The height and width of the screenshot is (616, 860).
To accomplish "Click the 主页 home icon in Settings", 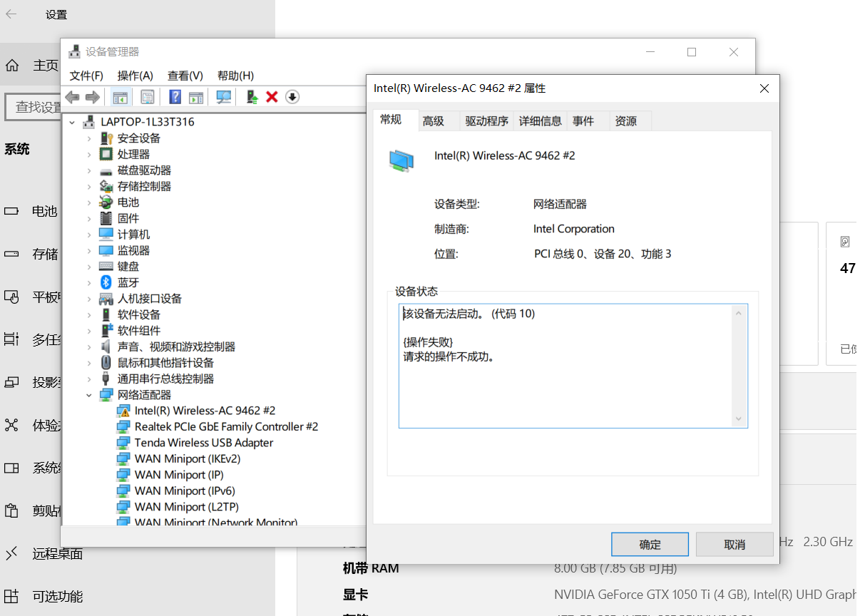I will point(12,66).
